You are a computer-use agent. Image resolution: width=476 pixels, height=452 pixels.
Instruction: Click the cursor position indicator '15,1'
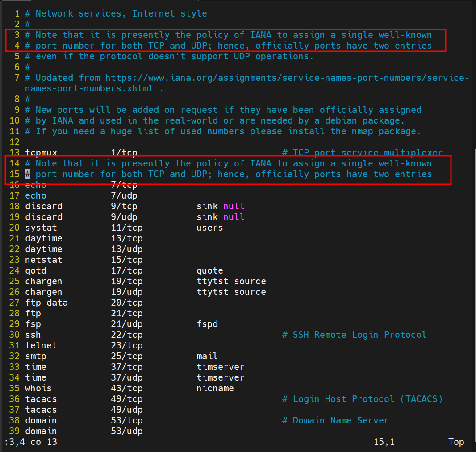tap(384, 442)
